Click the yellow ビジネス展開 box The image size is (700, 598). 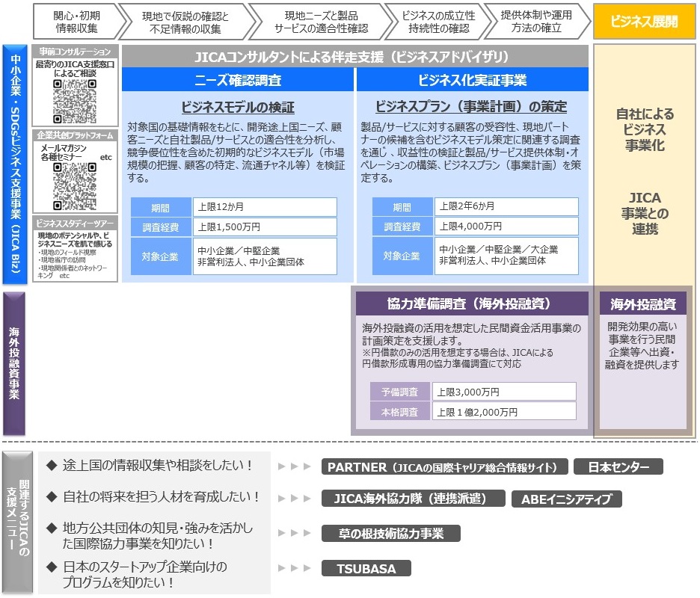pos(644,22)
